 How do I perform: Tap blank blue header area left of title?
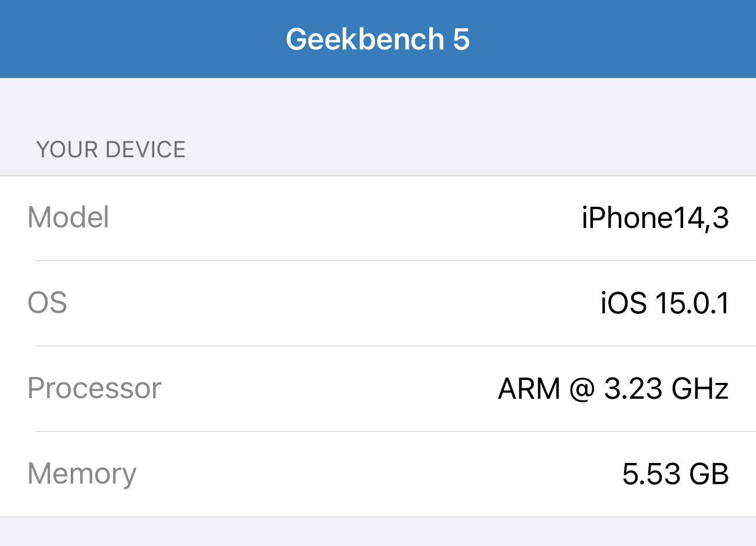tap(141, 39)
